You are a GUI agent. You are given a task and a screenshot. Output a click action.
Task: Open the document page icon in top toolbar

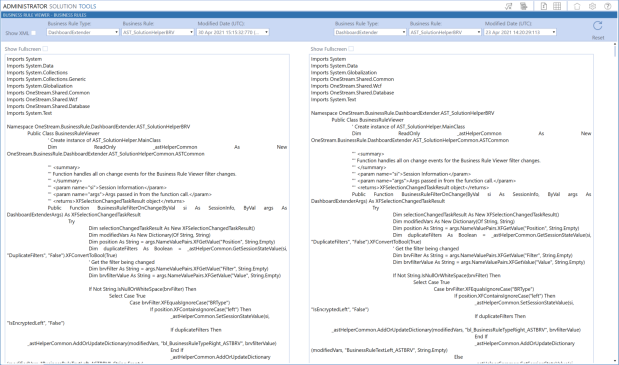click(x=544, y=6)
